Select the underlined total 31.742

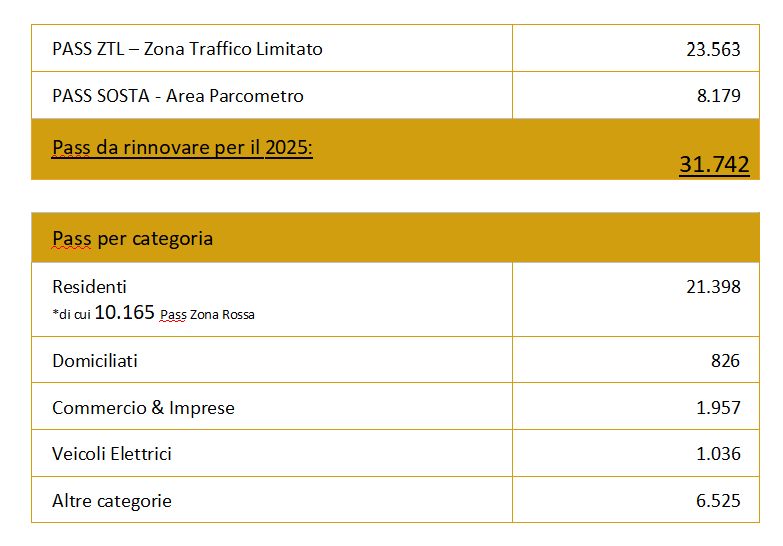pyautogui.click(x=714, y=165)
